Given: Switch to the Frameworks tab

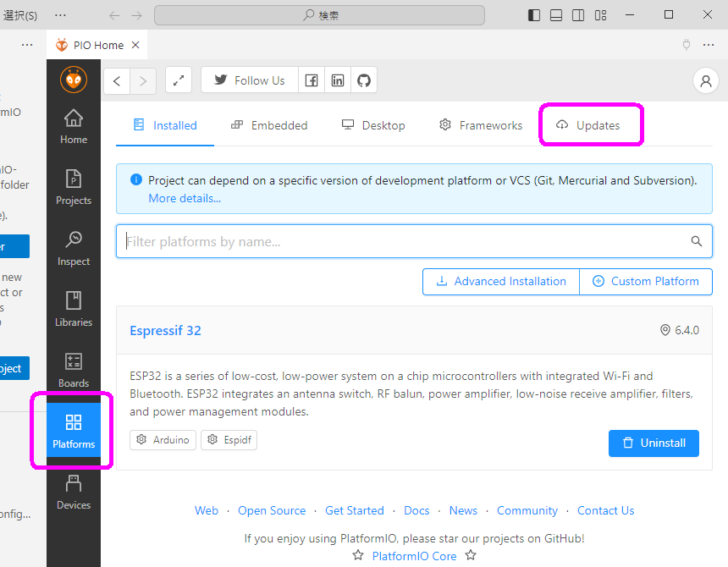Looking at the screenshot, I should coord(481,125).
